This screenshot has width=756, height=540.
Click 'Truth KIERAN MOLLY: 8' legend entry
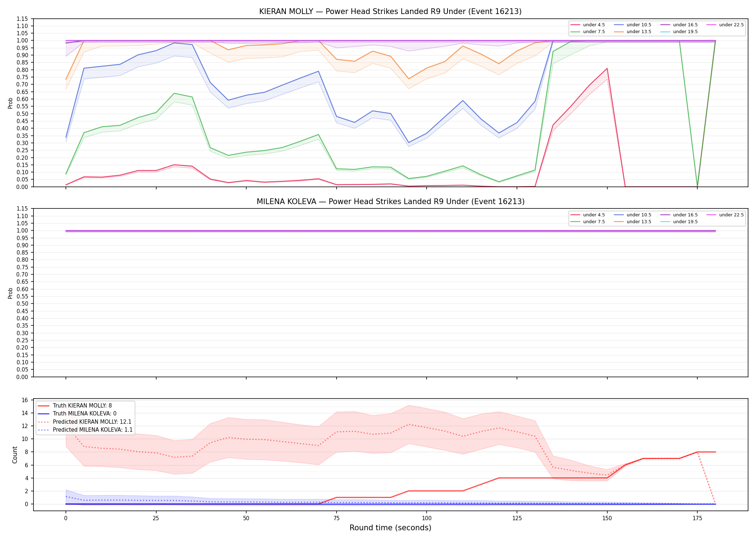[x=75, y=406]
